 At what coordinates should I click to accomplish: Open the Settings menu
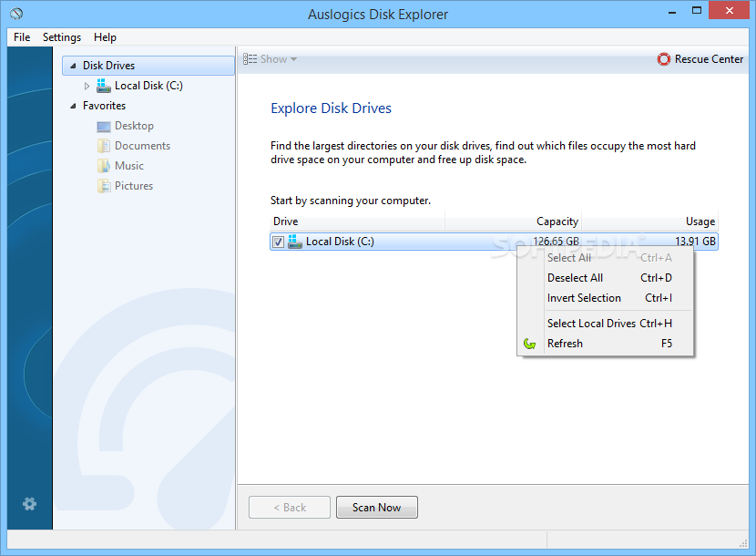click(62, 37)
